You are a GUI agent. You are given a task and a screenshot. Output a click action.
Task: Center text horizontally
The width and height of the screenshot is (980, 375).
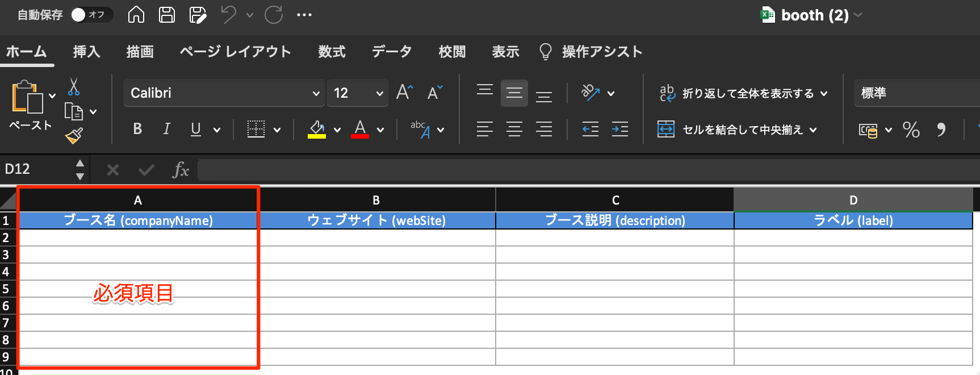point(514,130)
